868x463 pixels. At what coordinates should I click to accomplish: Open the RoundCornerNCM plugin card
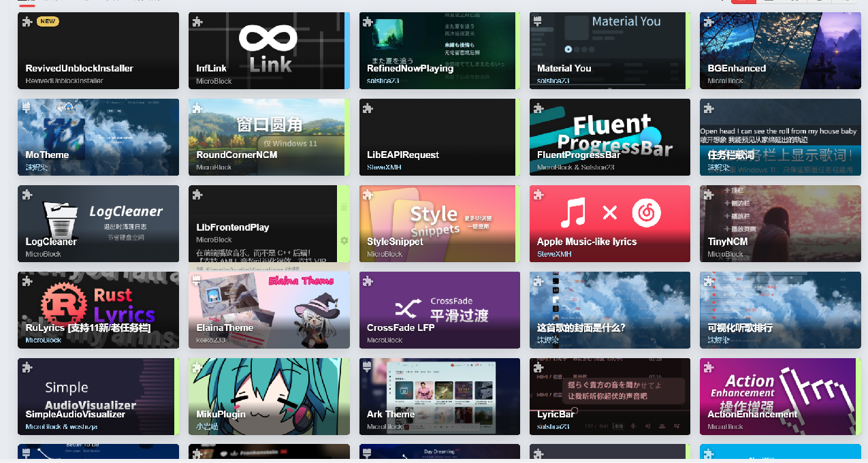tap(269, 137)
